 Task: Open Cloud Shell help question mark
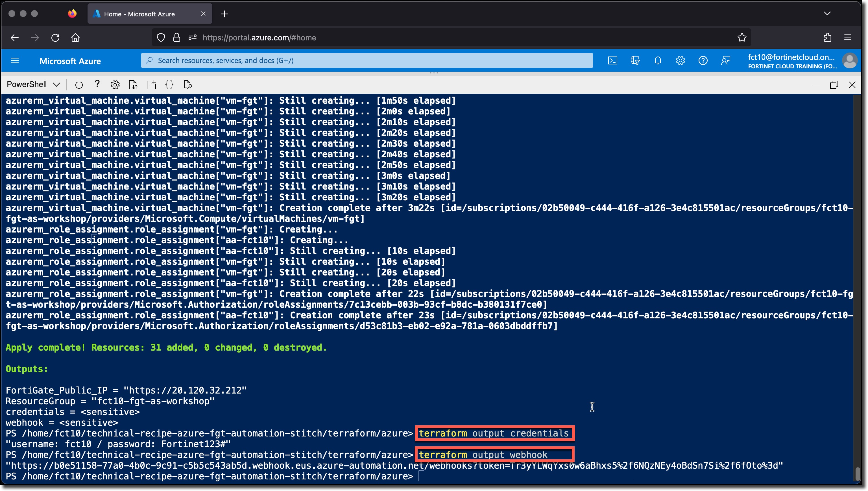97,84
